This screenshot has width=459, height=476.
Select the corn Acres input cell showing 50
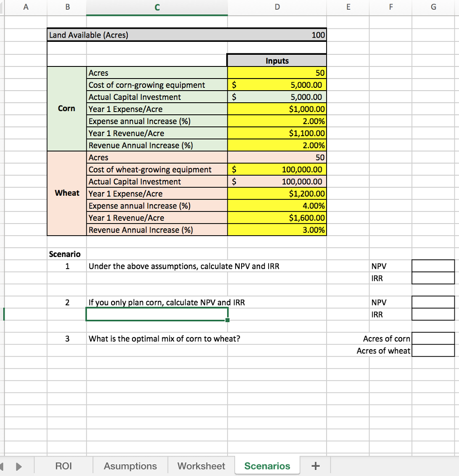pos(277,73)
